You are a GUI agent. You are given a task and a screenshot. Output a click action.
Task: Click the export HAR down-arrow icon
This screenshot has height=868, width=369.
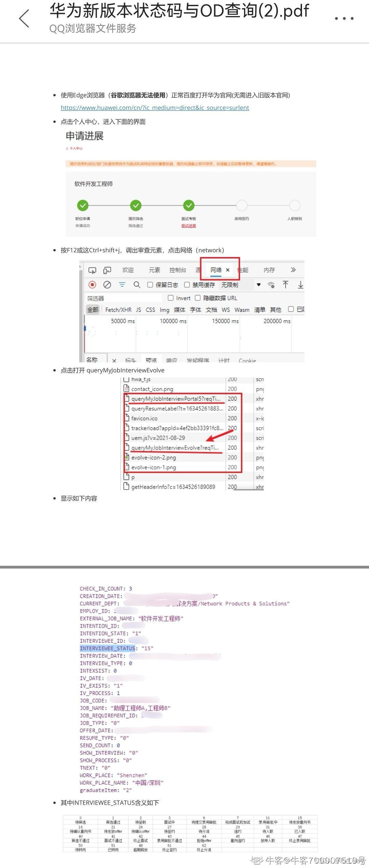point(300,284)
